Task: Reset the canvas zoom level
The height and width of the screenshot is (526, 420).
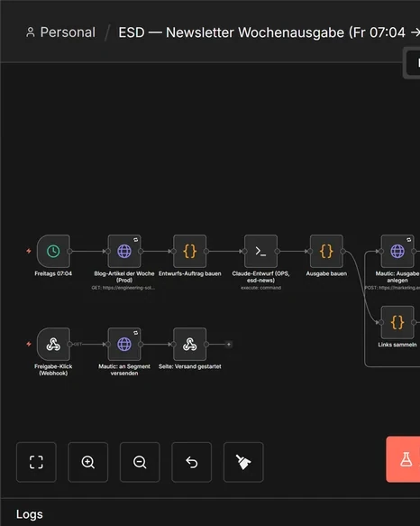Action: point(191,462)
